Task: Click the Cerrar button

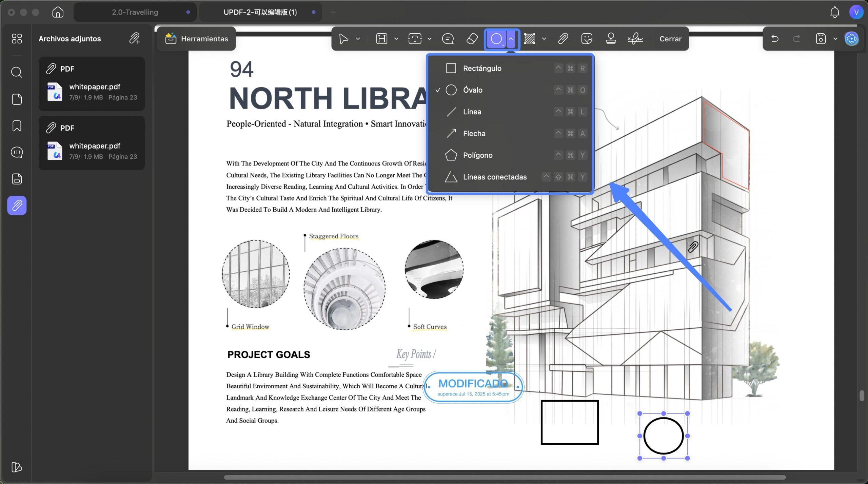Action: point(670,39)
